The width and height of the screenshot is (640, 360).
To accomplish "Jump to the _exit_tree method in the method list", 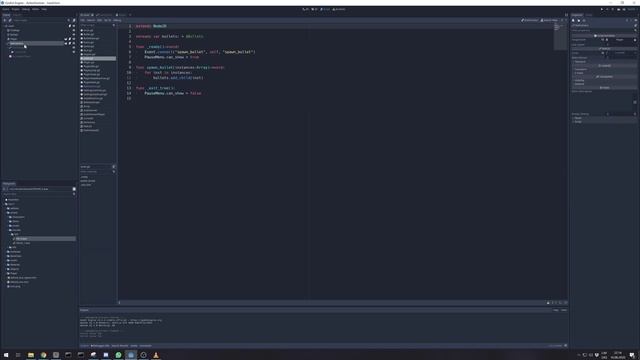I will pyautogui.click(x=86, y=185).
